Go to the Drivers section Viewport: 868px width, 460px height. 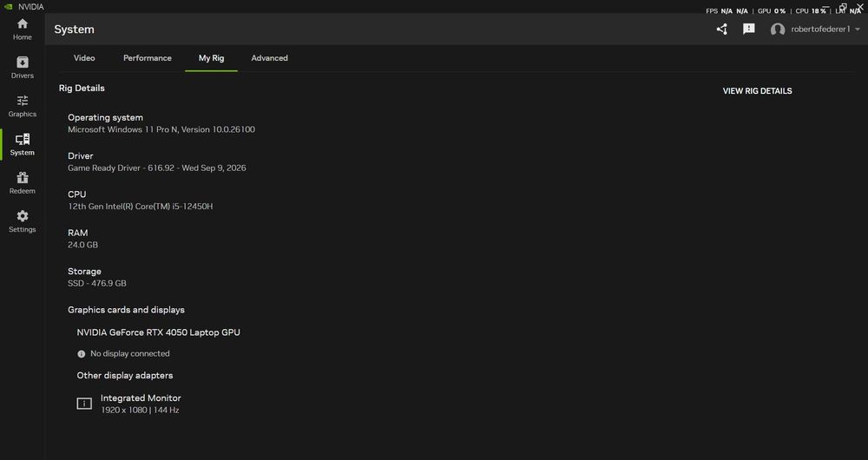23,68
